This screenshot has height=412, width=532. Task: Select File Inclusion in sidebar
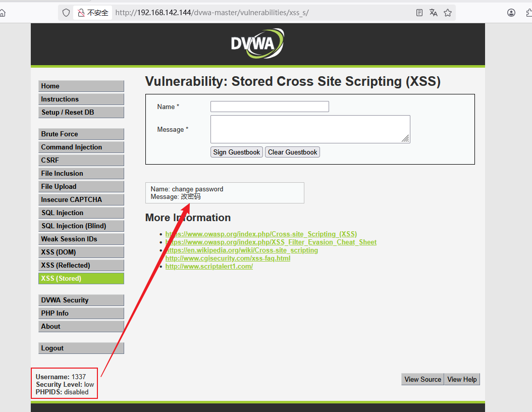click(81, 173)
